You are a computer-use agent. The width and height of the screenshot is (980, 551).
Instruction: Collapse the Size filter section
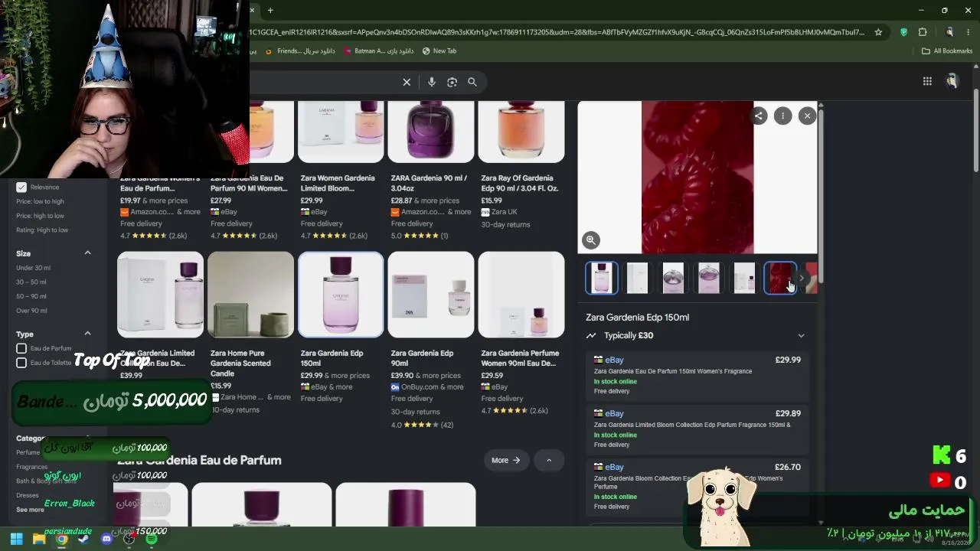coord(87,253)
